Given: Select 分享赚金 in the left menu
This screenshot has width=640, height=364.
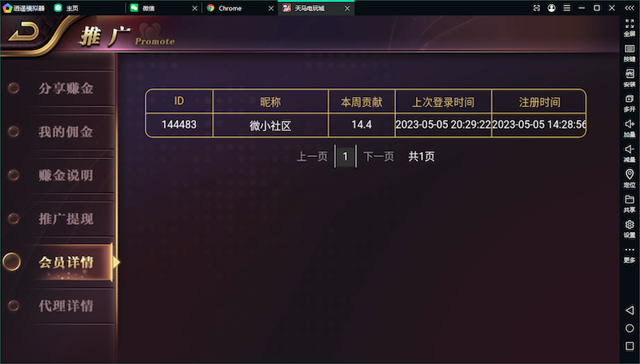Looking at the screenshot, I should [66, 88].
